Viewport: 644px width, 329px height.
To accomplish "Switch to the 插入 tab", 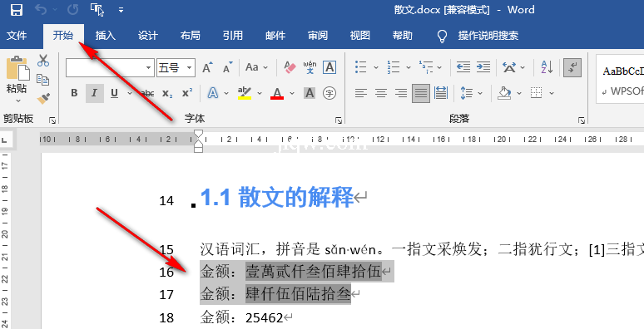I will coord(106,36).
